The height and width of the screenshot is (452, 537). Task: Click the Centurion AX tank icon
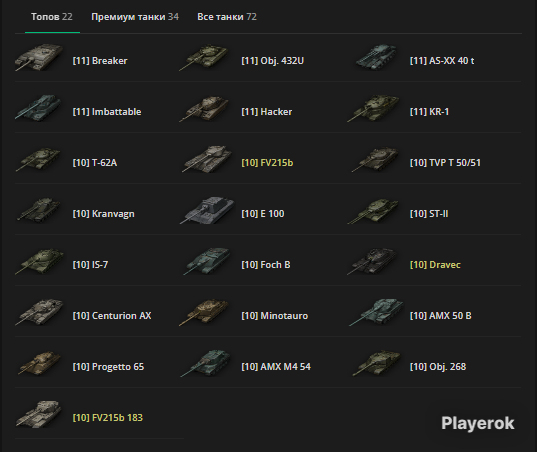coord(39,312)
